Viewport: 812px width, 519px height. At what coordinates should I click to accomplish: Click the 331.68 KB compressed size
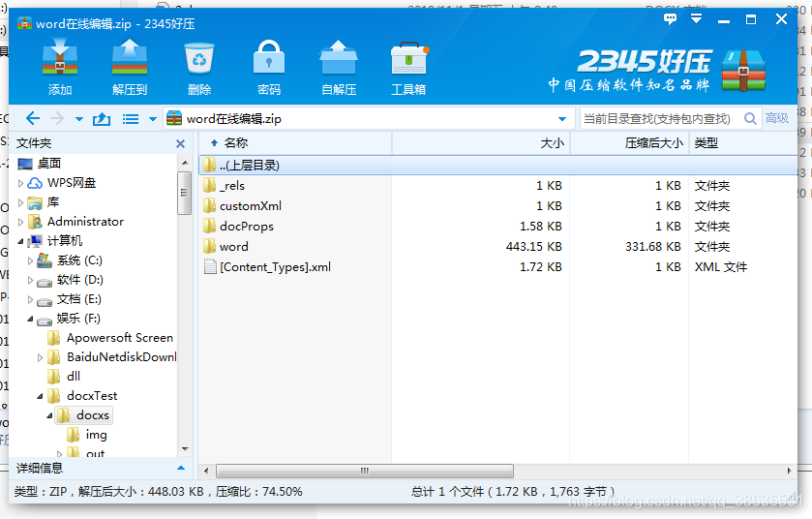(x=653, y=247)
